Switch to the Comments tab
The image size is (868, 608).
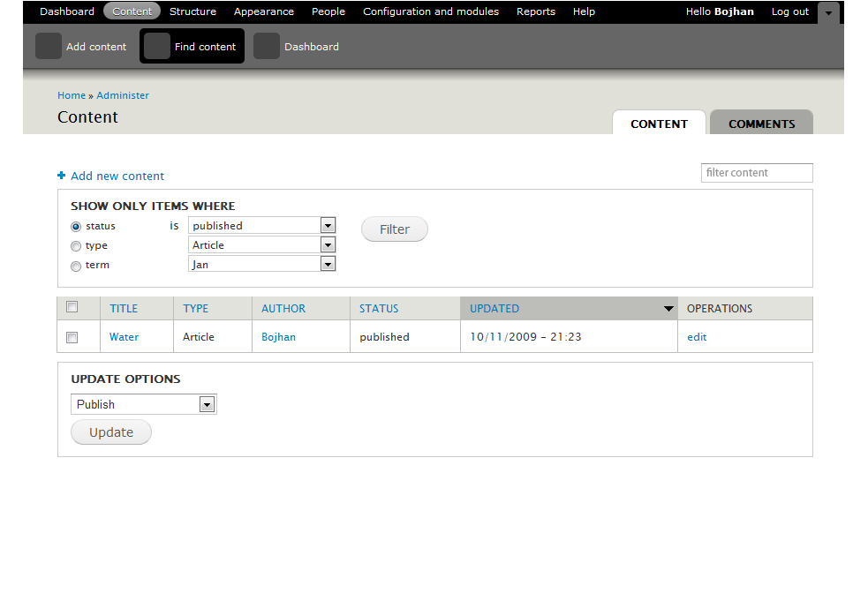[x=762, y=123]
